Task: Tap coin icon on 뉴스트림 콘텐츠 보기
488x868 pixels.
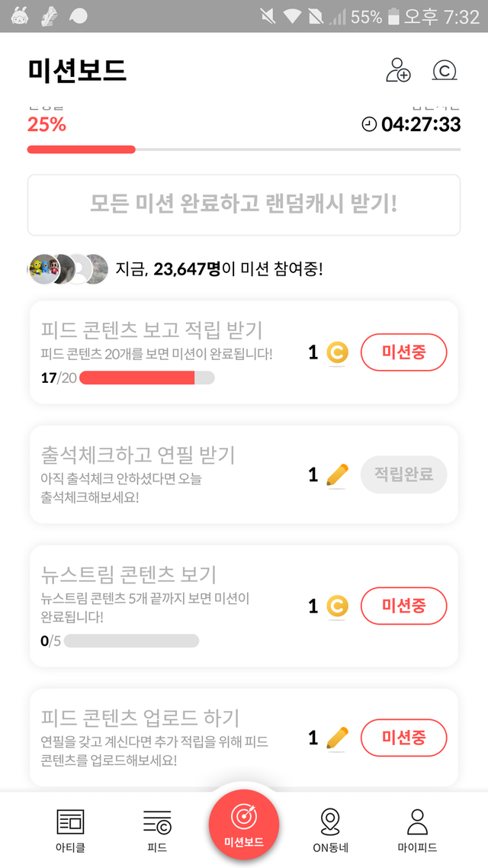Action: point(337,606)
